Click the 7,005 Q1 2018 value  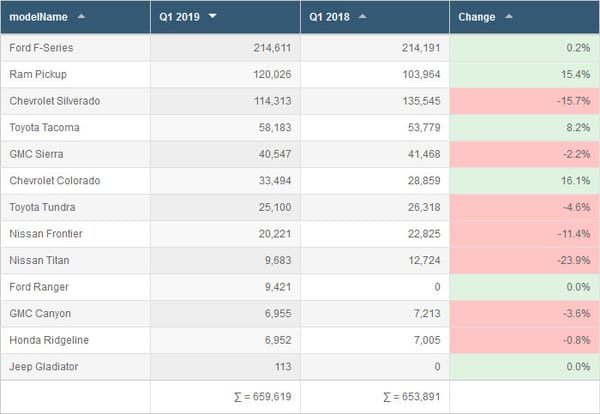coord(427,340)
